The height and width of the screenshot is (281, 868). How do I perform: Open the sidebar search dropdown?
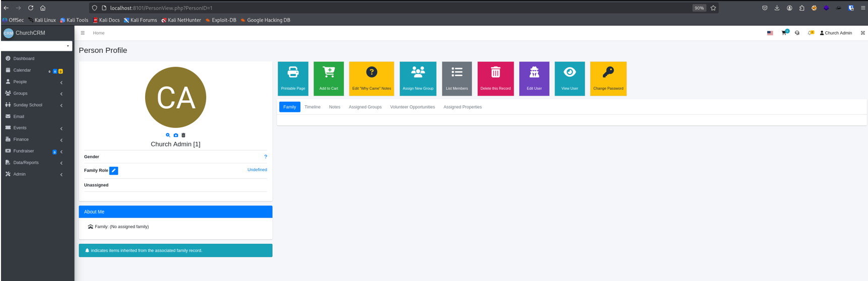[x=36, y=46]
